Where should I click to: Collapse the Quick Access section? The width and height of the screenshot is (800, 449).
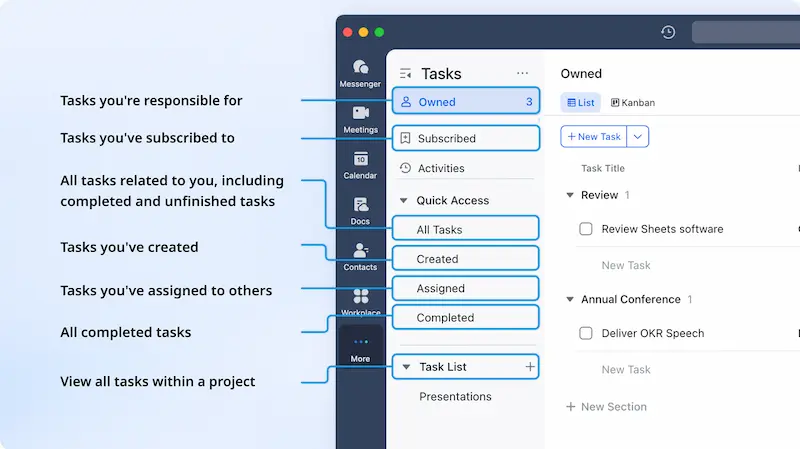coord(404,201)
